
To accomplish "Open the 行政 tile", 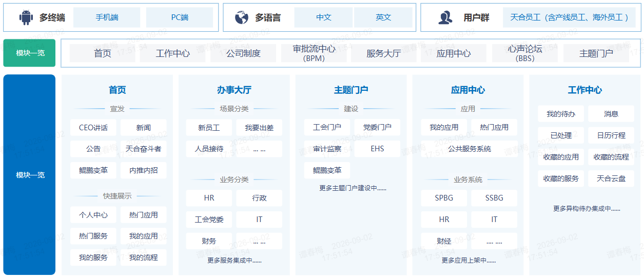I will coord(259,198).
